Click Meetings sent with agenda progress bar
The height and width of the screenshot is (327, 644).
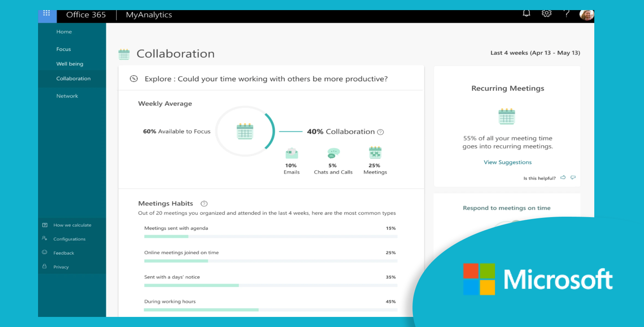(271, 237)
